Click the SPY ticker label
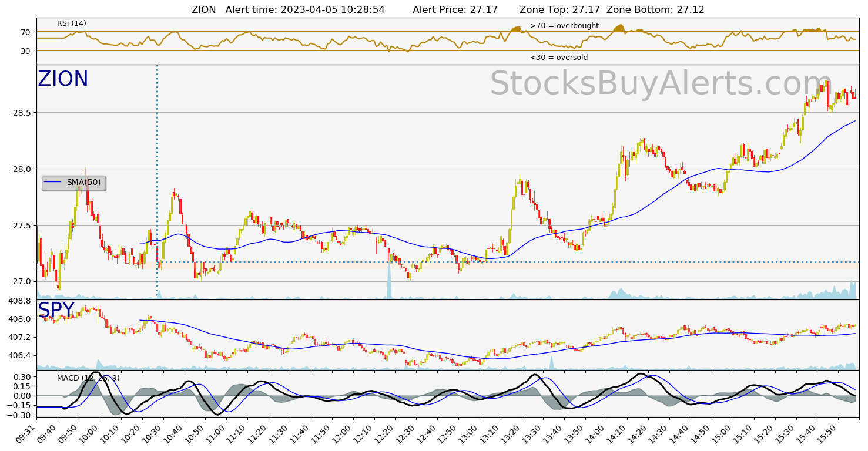This screenshot has width=868, height=451. [x=56, y=310]
